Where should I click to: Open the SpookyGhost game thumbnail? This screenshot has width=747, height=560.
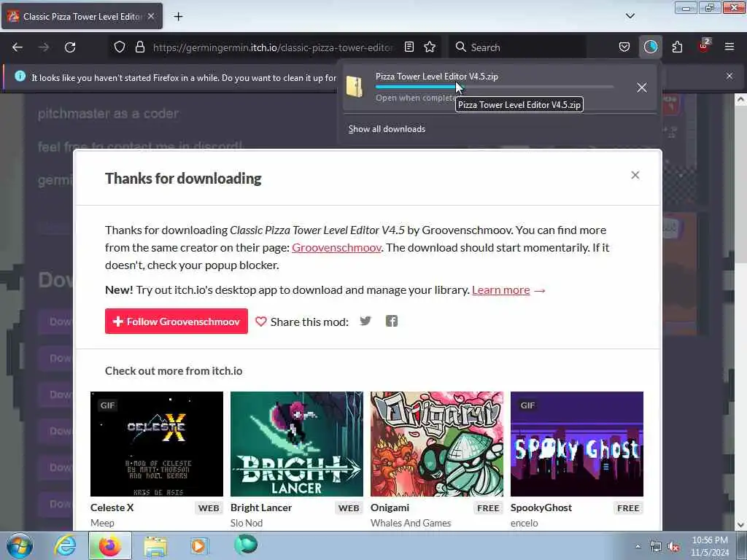(x=577, y=444)
